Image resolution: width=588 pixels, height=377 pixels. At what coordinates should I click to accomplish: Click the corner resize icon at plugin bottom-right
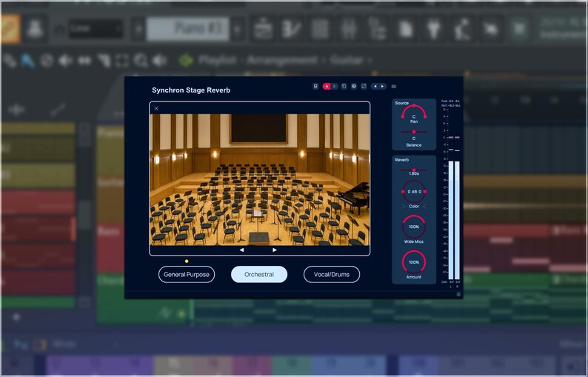tap(458, 295)
